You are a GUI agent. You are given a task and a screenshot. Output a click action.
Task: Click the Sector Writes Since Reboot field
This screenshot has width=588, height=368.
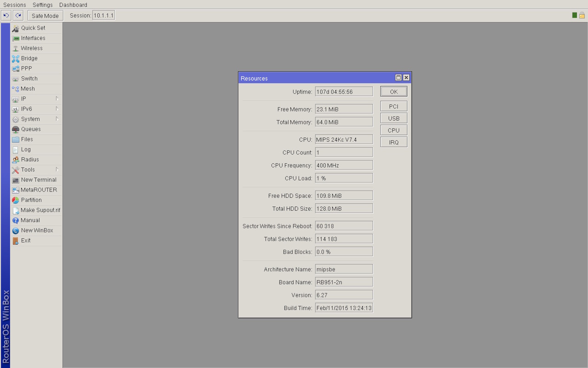(x=344, y=226)
